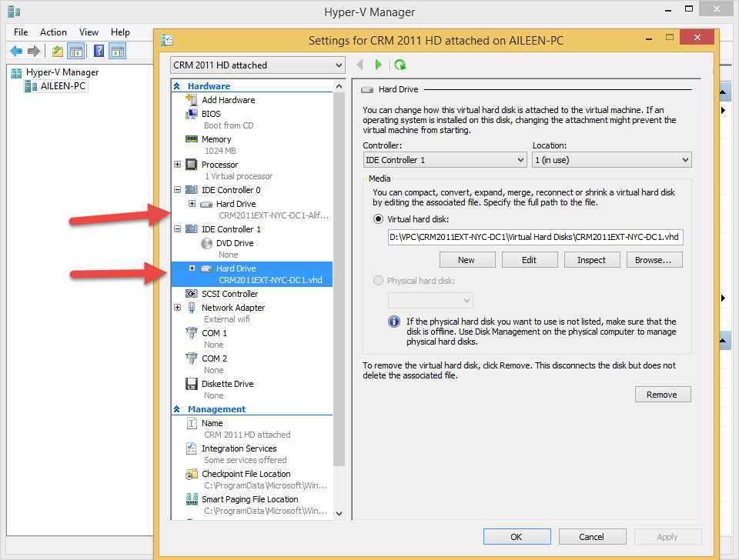
Task: Open the virtual machine selector dropdown
Action: pyautogui.click(x=257, y=65)
